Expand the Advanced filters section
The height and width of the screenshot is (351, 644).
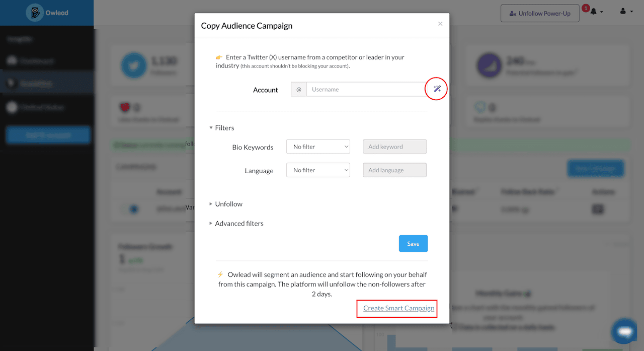coord(236,223)
